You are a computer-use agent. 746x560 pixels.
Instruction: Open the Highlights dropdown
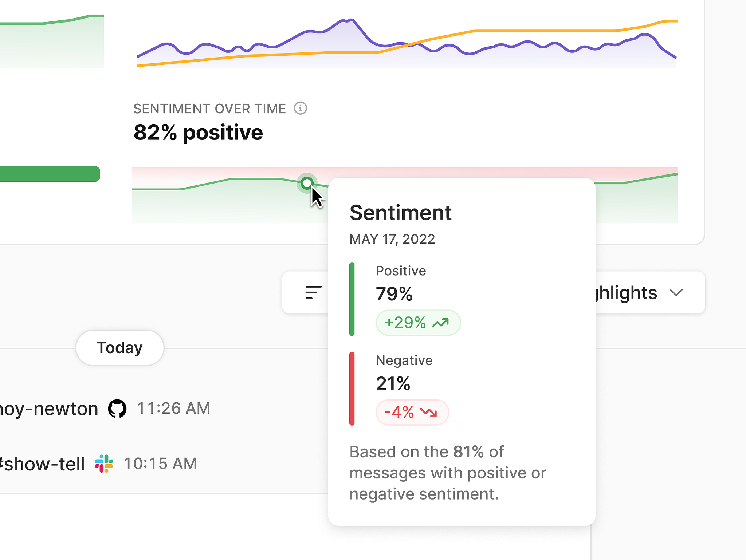(641, 292)
